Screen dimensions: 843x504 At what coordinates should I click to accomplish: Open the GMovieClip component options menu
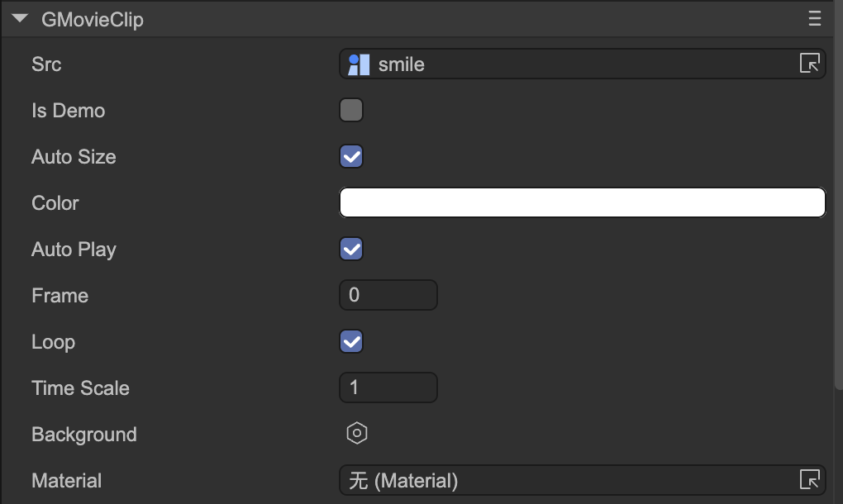point(815,18)
